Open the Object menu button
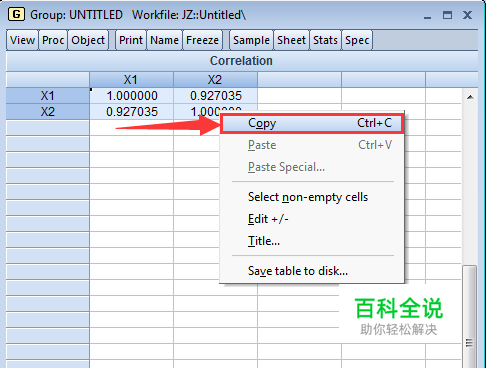The width and height of the screenshot is (486, 368). pyautogui.click(x=88, y=40)
